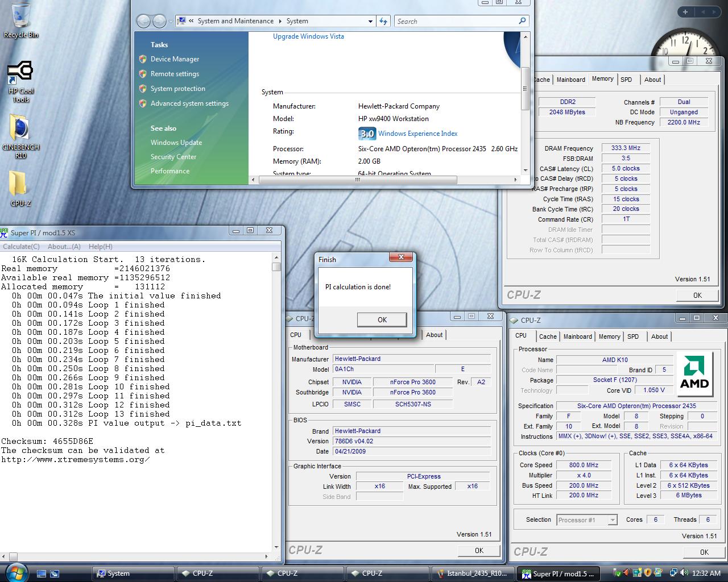Open Remote settings link

pos(175,74)
